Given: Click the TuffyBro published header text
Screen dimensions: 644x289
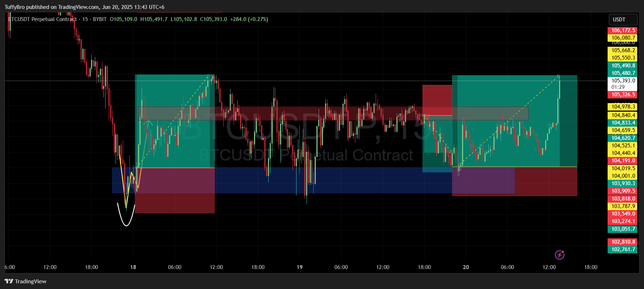Looking at the screenshot, I should point(85,7).
